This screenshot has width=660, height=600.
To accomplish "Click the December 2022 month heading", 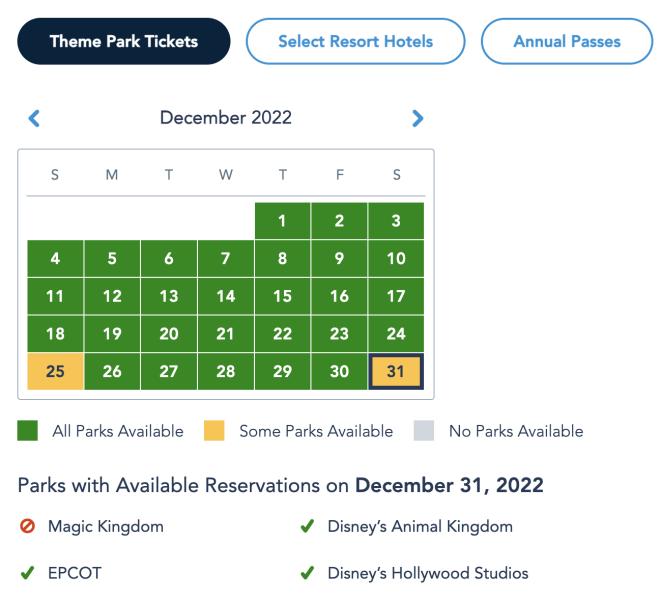I will 226,118.
